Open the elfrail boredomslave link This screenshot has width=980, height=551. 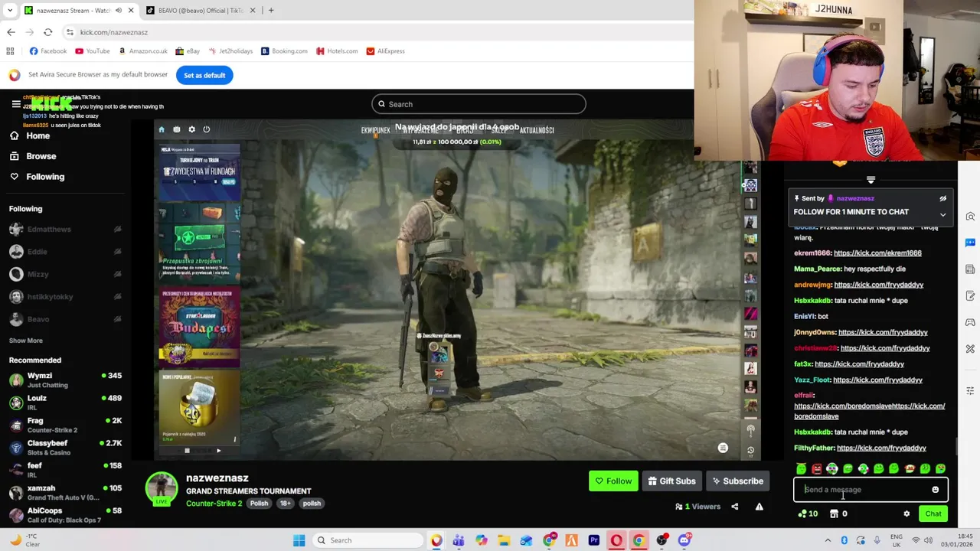pos(869,411)
